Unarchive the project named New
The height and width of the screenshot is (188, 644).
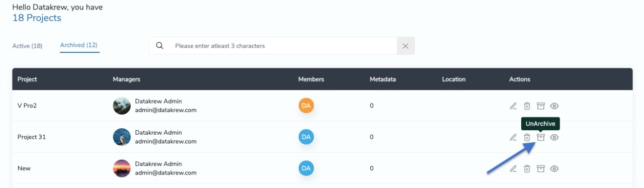point(541,168)
